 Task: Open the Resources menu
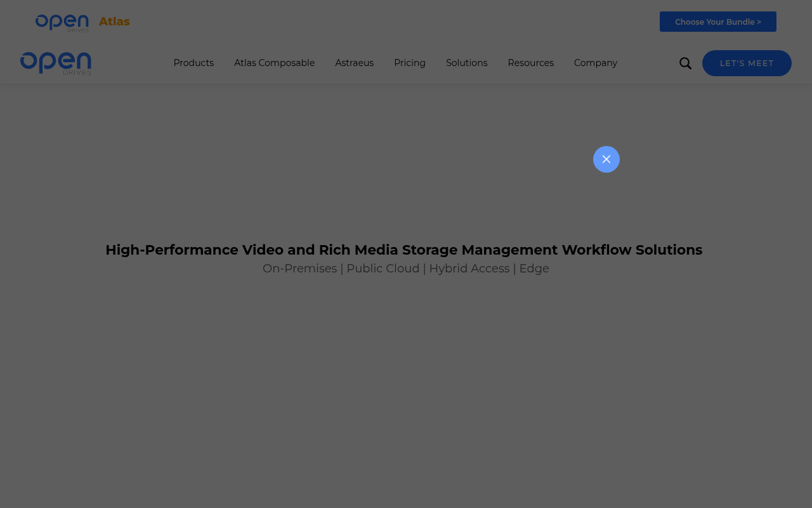point(530,63)
